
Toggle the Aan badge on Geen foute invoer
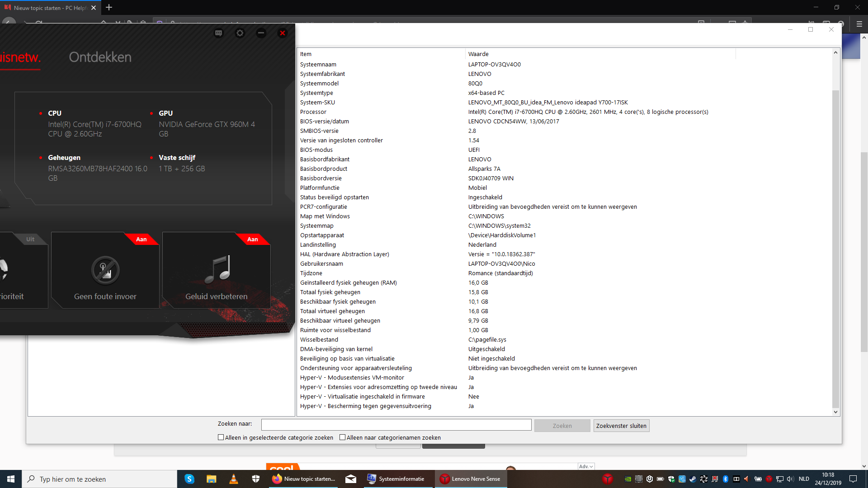(x=142, y=239)
